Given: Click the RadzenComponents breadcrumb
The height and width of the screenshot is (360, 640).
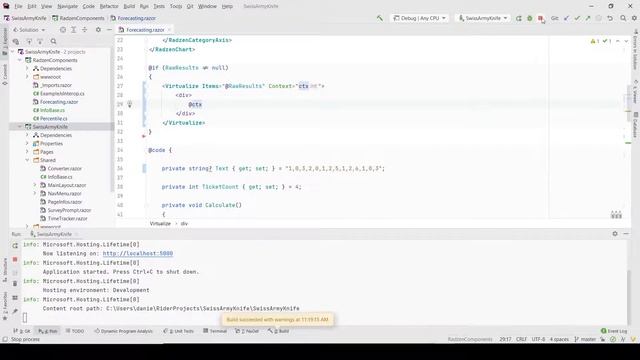Looking at the screenshot, I should 78,18.
